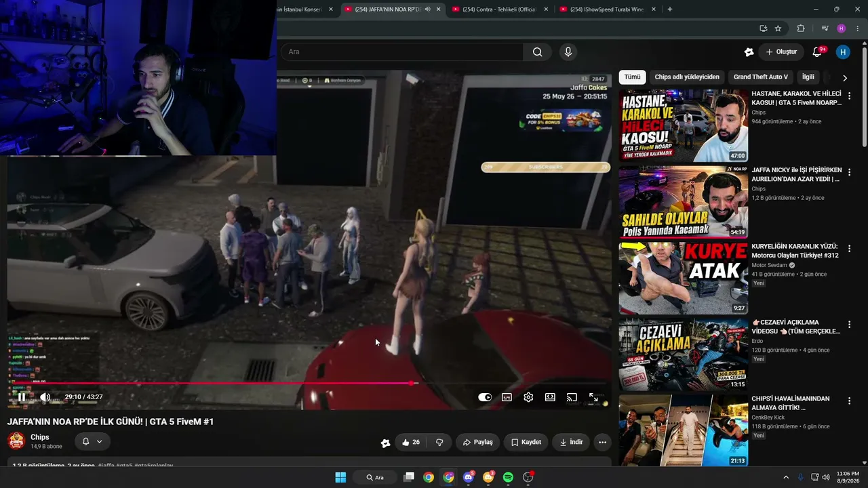Open the Chrome three-dot menu

pyautogui.click(x=859, y=28)
